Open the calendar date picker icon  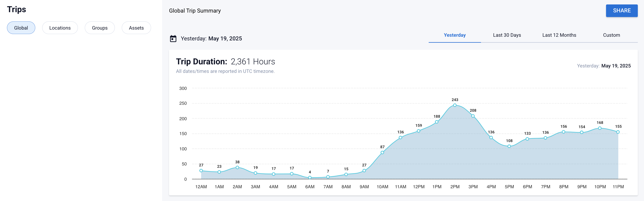173,38
